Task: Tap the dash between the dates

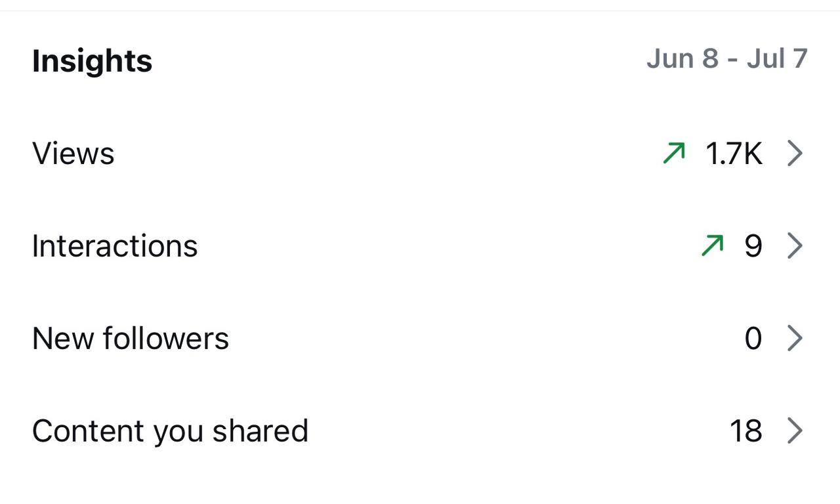Action: pos(732,60)
